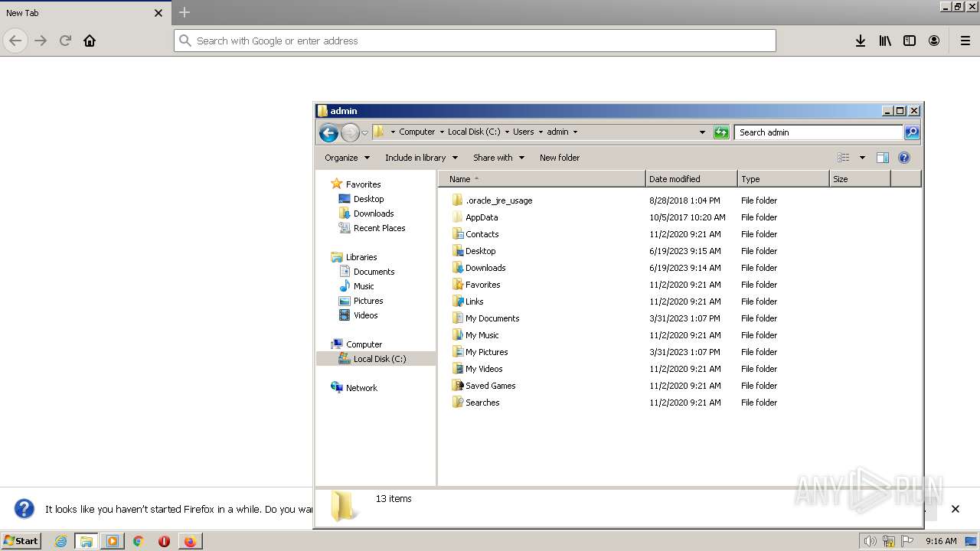Open Firefox downloads panel

861,41
